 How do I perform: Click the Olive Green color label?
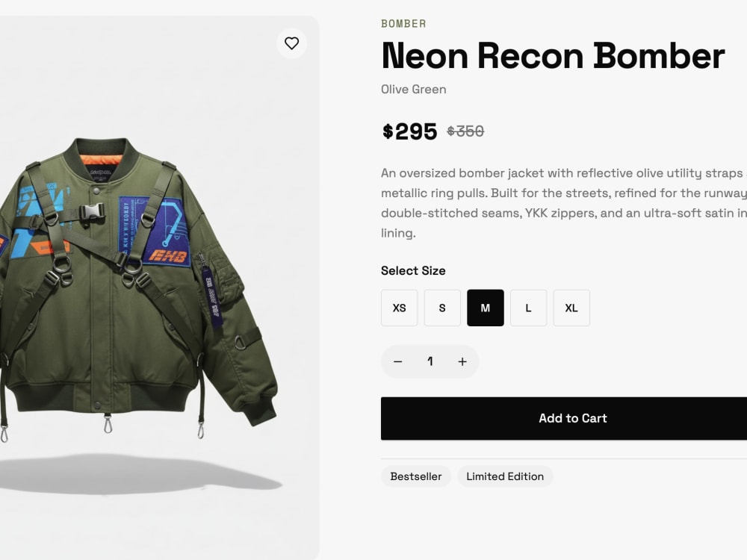click(x=414, y=90)
